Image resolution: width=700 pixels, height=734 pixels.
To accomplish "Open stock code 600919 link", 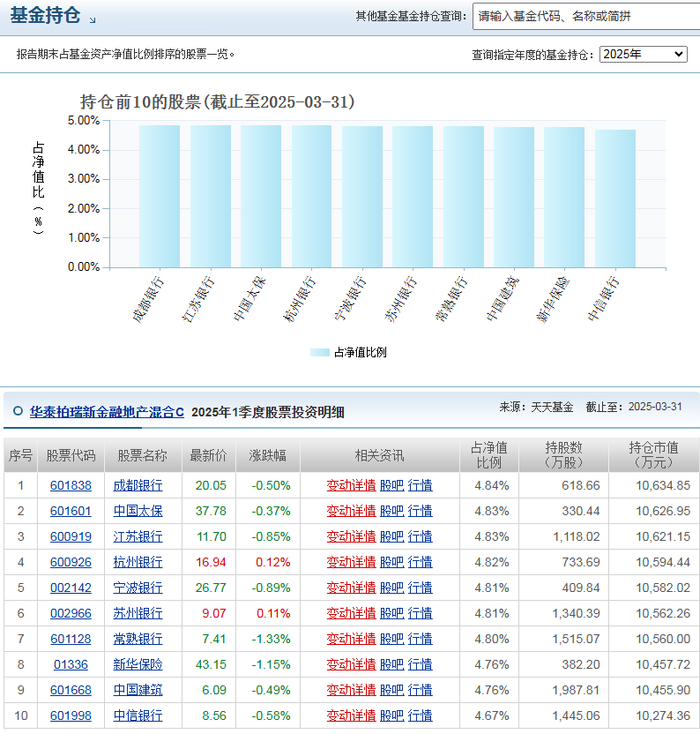I will pyautogui.click(x=71, y=536).
